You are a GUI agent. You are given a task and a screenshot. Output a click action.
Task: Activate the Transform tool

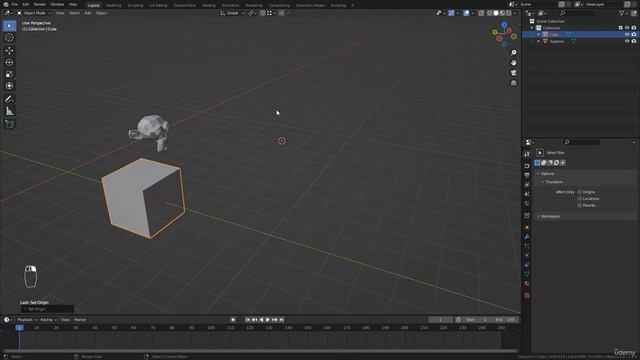click(x=9, y=86)
